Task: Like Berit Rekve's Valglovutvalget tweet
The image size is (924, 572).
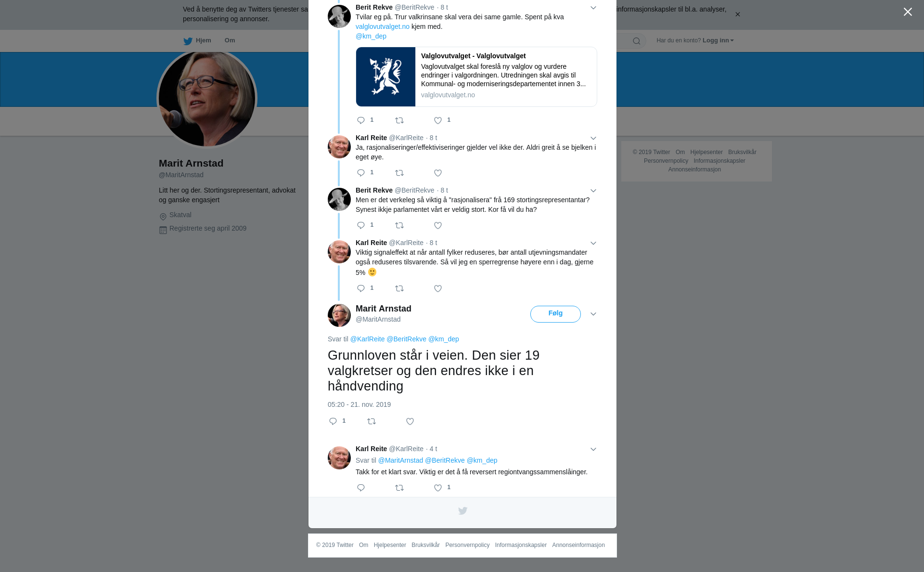Action: [x=438, y=121]
